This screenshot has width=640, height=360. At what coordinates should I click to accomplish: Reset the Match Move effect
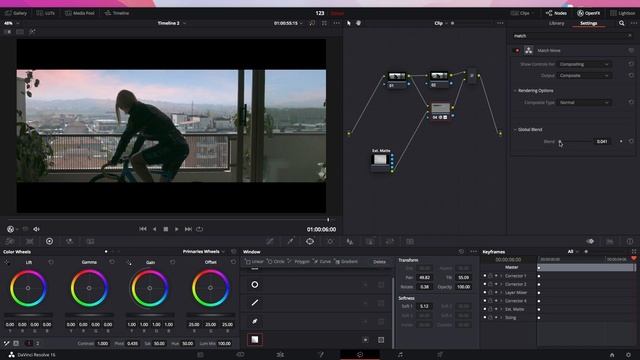631,51
